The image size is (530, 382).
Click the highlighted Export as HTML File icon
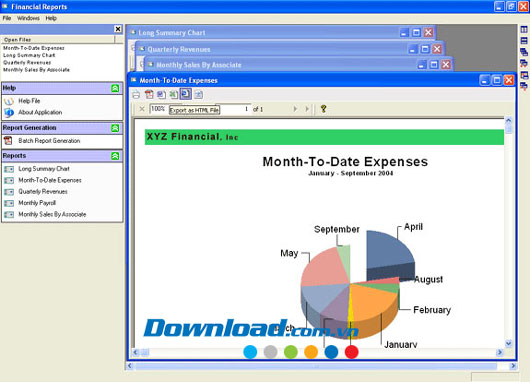[186, 94]
